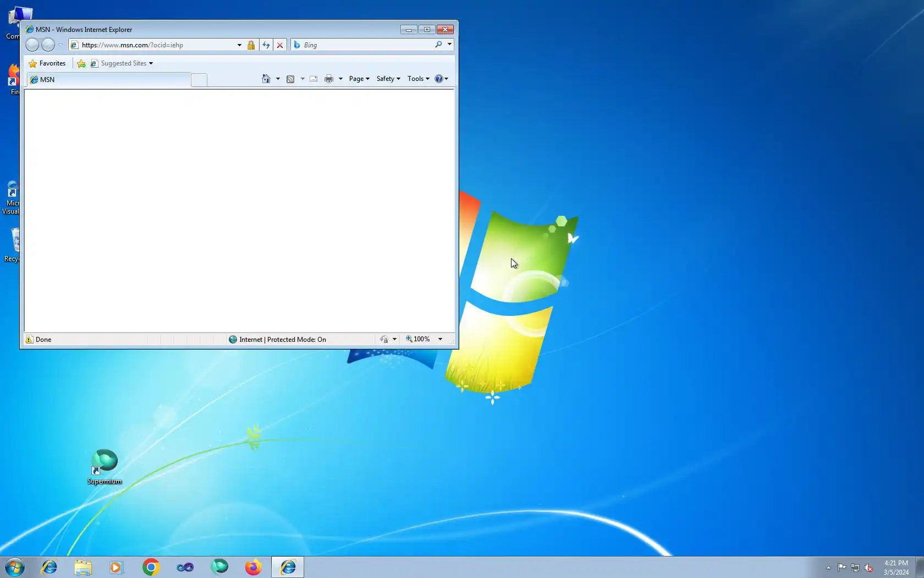Expand the privacy icon dropdown in status bar

tap(394, 340)
